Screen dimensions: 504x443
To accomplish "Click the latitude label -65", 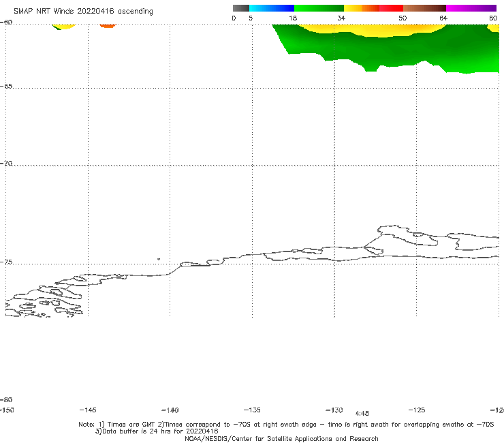I will (x=6, y=87).
